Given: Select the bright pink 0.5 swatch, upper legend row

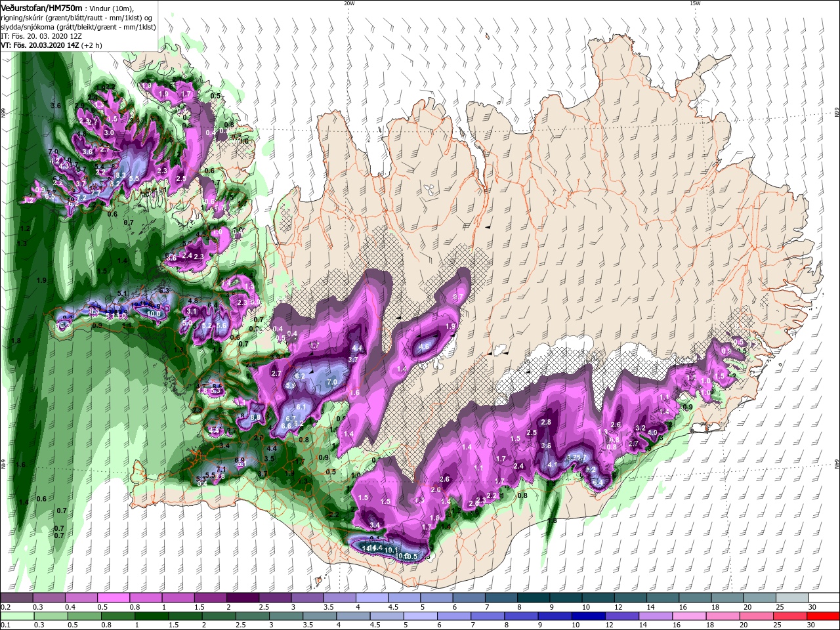Looking at the screenshot, I should coord(113,598).
